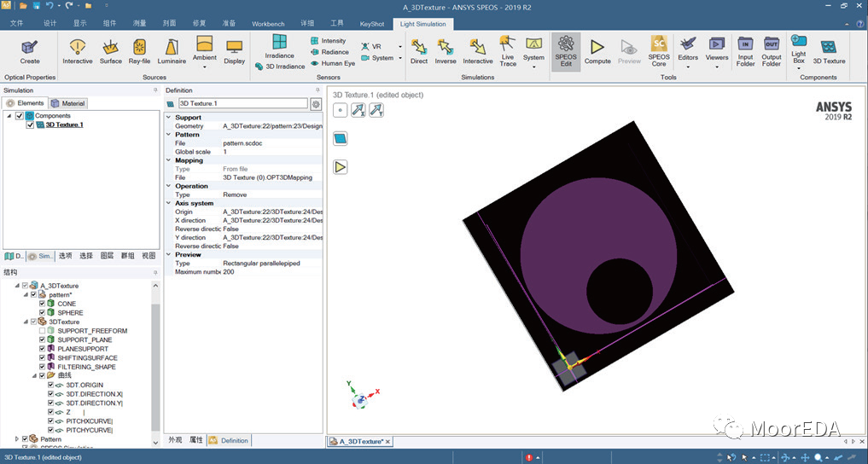Click the Y direction arrow tool in viewport

376,110
